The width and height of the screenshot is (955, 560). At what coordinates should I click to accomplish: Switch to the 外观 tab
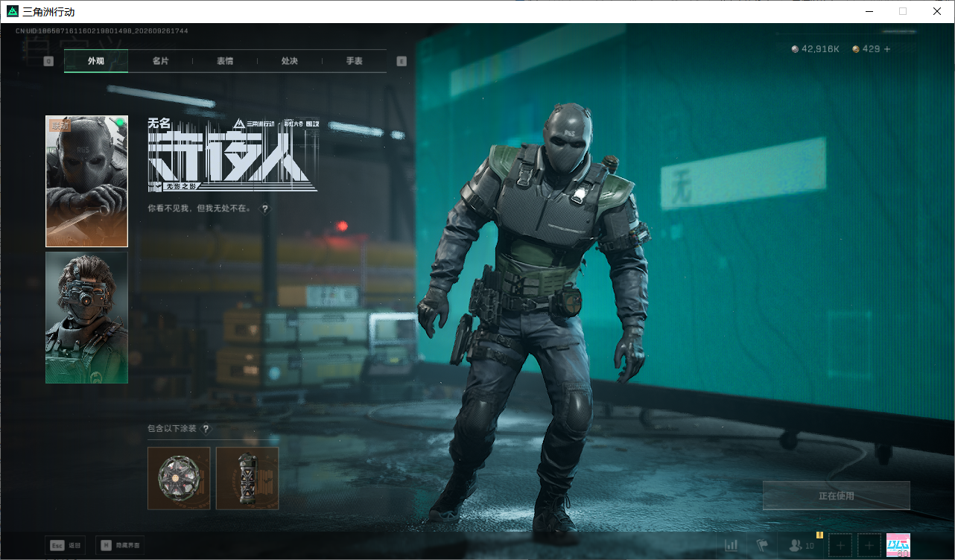[96, 61]
